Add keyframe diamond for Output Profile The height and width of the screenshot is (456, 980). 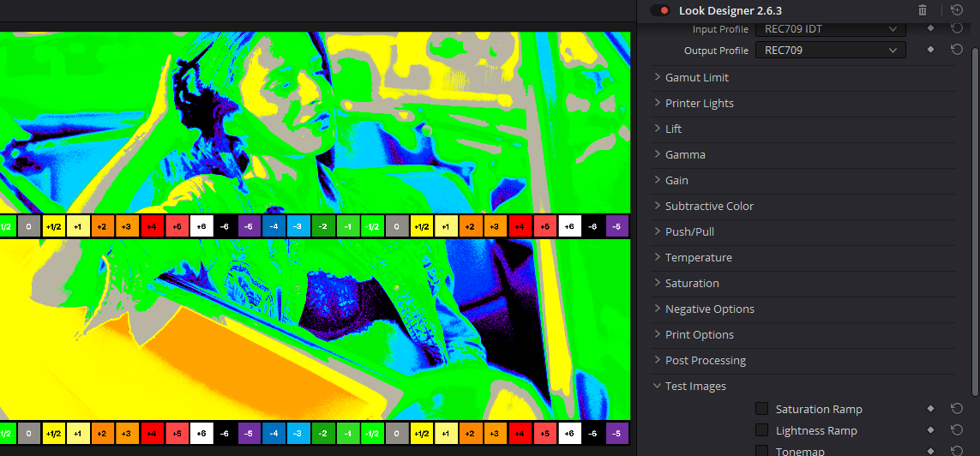tap(930, 50)
